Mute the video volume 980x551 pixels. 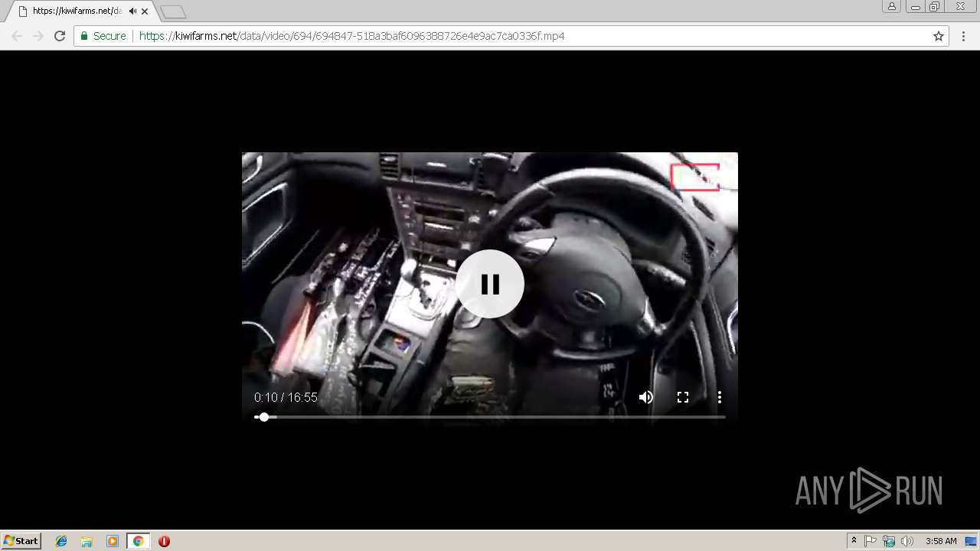646,397
